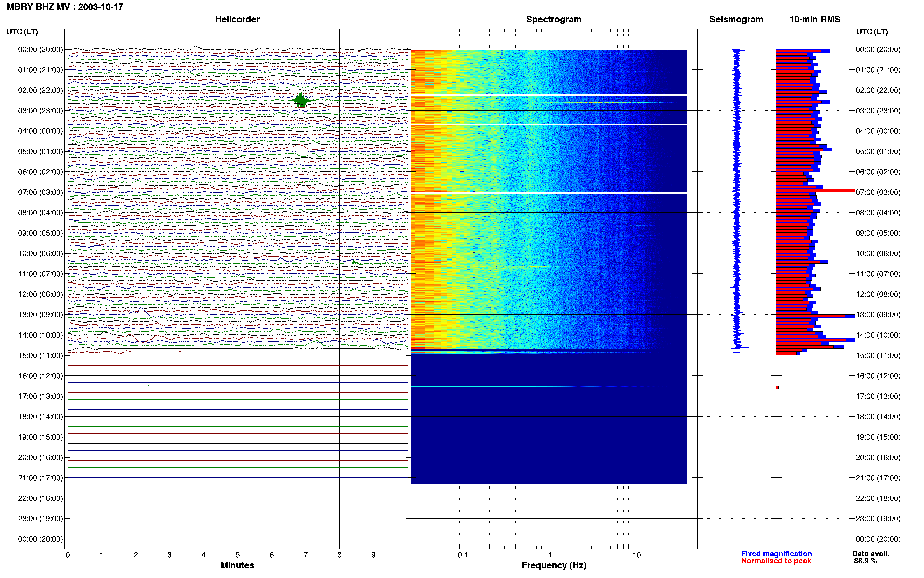The height and width of the screenshot is (578, 924).
Task: Click the '01:00 (21:00)' label on the Helicorder axis
Action: (40, 70)
